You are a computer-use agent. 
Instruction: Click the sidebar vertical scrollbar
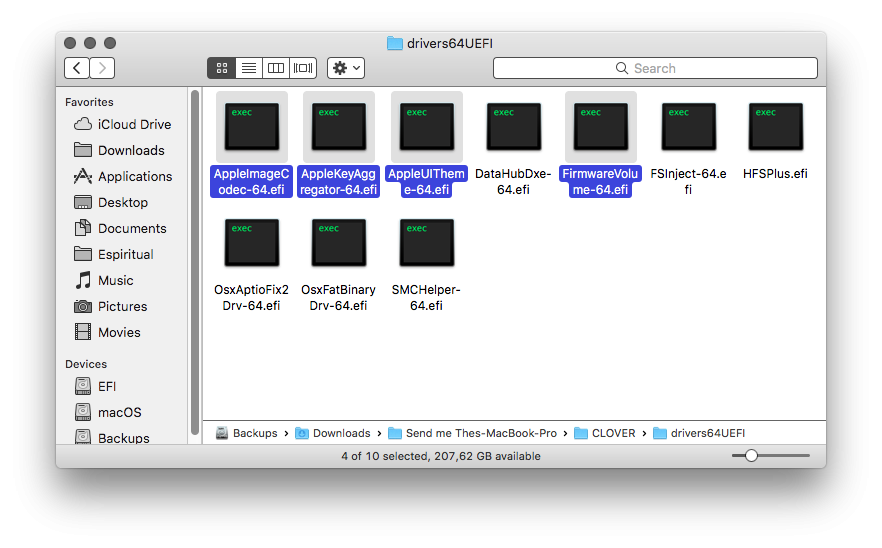(x=195, y=262)
